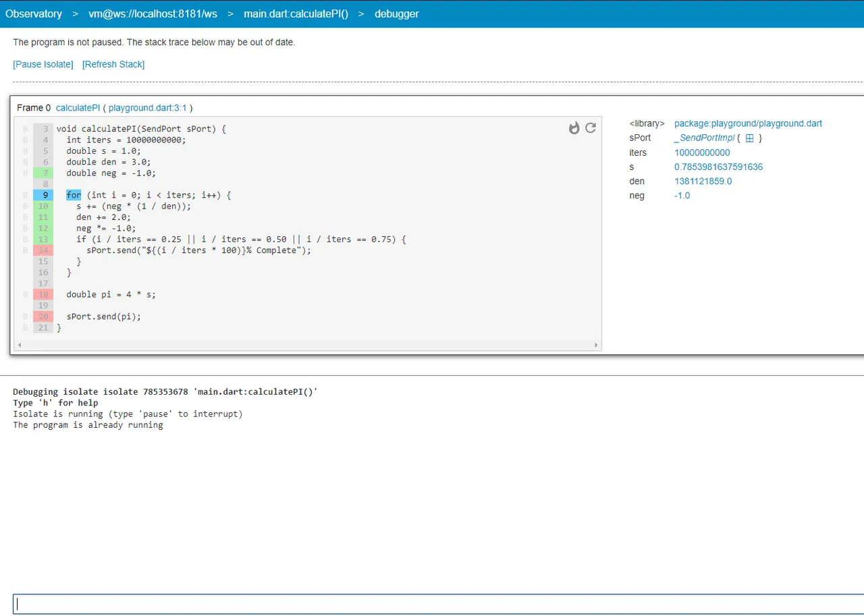Click the refresh coverage arrow icon
Viewport: 864px width, 616px height.
click(591, 128)
